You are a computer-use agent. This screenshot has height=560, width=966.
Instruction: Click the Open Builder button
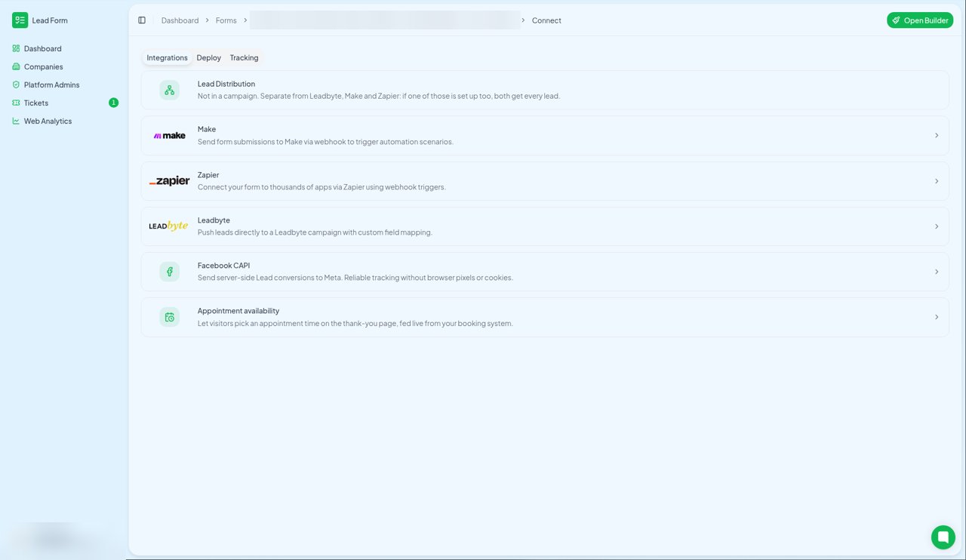[920, 20]
